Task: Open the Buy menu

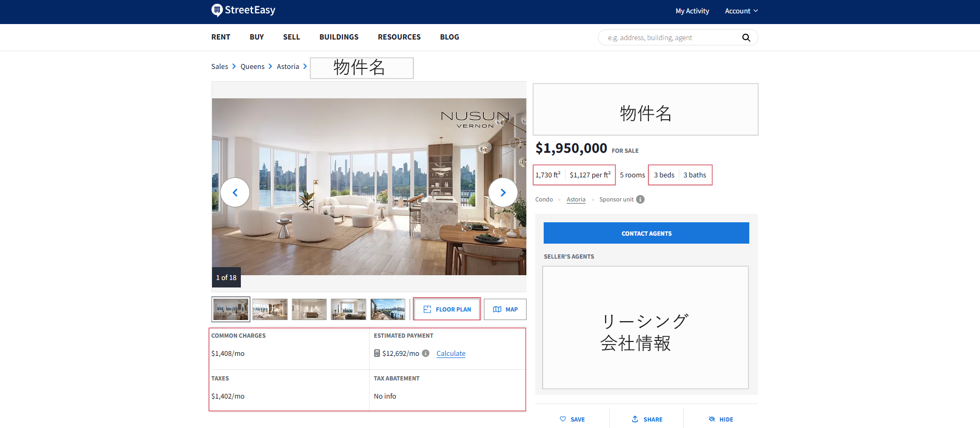Action: 257,37
